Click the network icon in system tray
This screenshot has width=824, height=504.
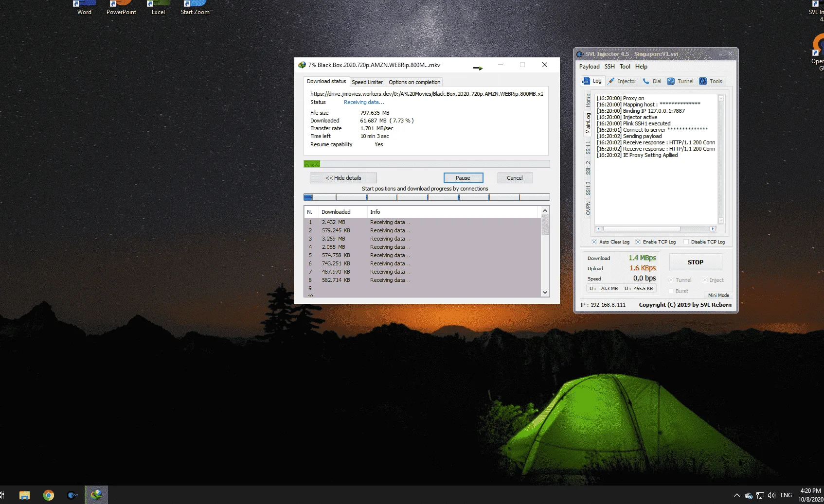pos(760,495)
